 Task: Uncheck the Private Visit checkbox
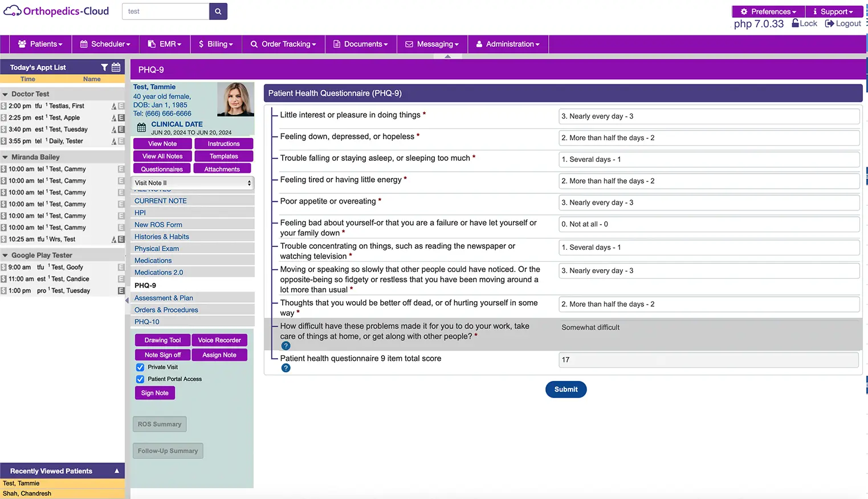click(x=140, y=367)
